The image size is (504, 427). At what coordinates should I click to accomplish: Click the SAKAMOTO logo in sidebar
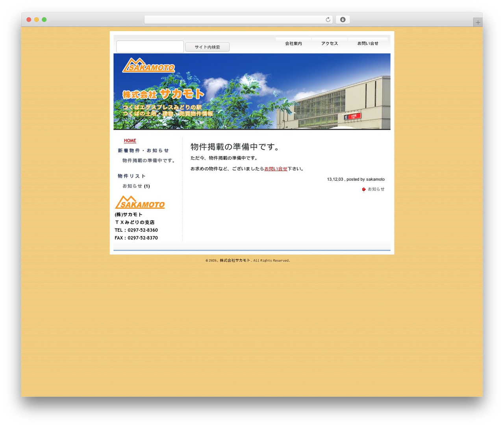[x=140, y=202]
